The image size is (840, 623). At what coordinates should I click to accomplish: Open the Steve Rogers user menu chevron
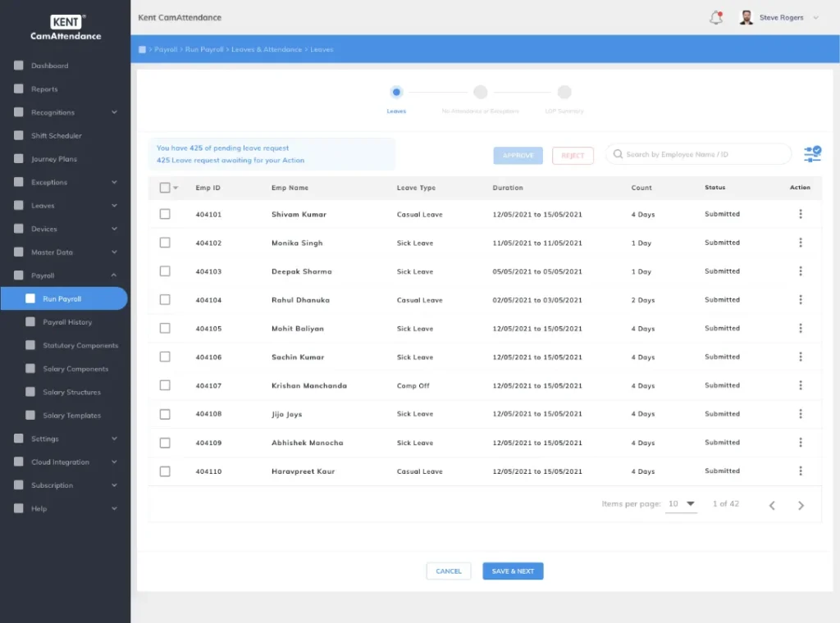pyautogui.click(x=816, y=18)
